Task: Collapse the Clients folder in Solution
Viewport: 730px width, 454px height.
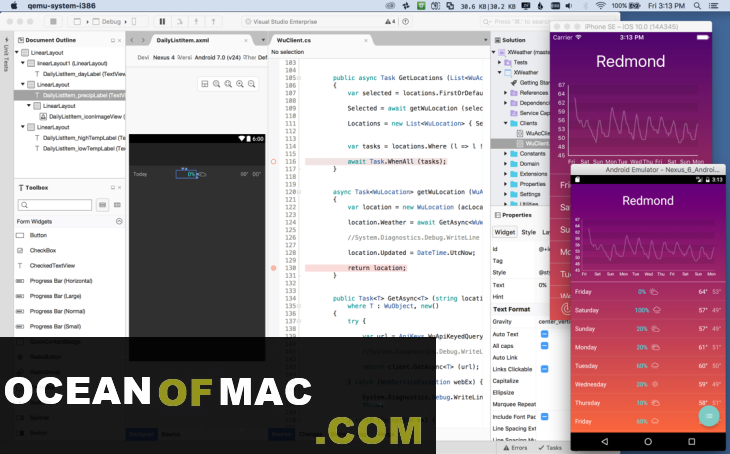Action: [506, 123]
